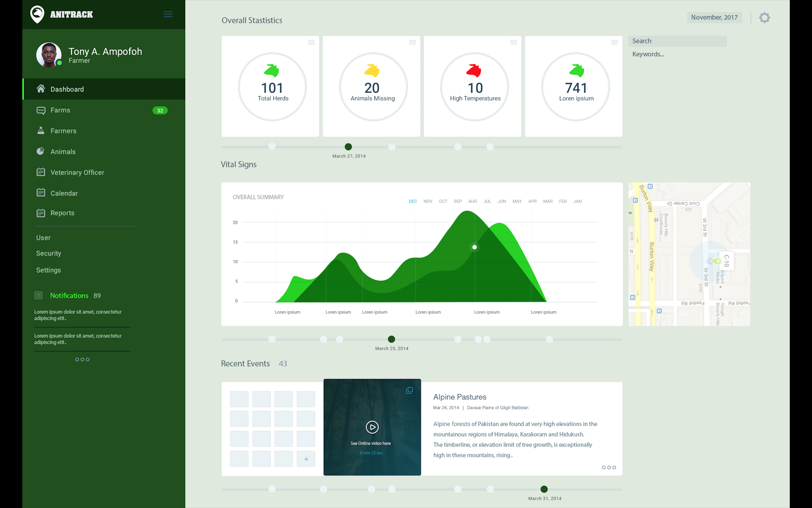Click the chart data point marker
812x508 pixels.
click(x=475, y=247)
